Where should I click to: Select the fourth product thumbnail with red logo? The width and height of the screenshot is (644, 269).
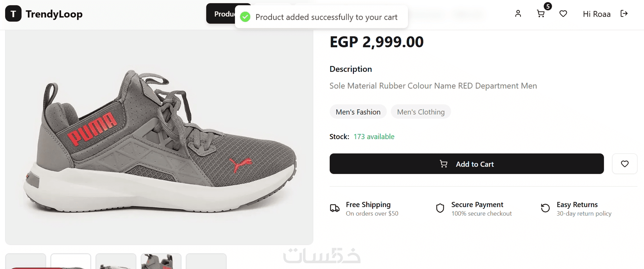click(161, 262)
